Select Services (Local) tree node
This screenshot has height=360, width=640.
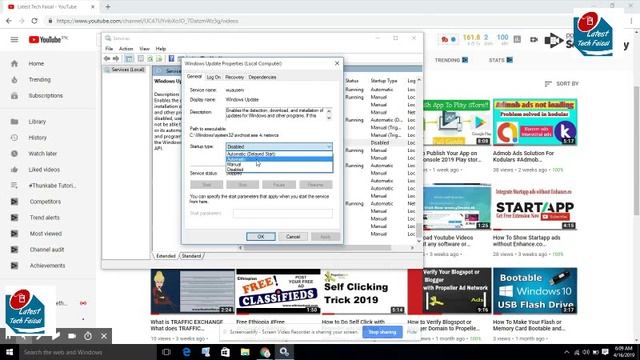128,70
